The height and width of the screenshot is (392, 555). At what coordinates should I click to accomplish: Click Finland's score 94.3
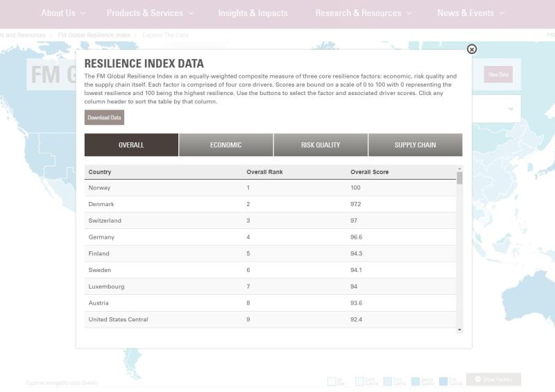[356, 253]
